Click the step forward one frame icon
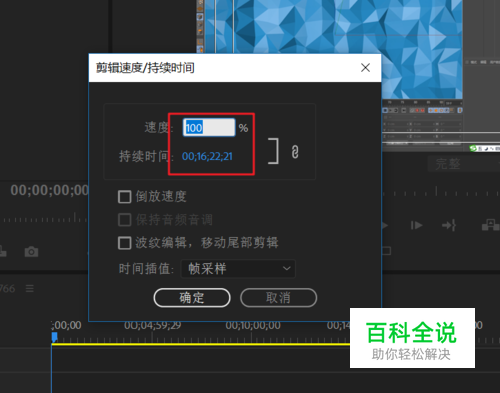Screen dimensions: 500x393 416,226
